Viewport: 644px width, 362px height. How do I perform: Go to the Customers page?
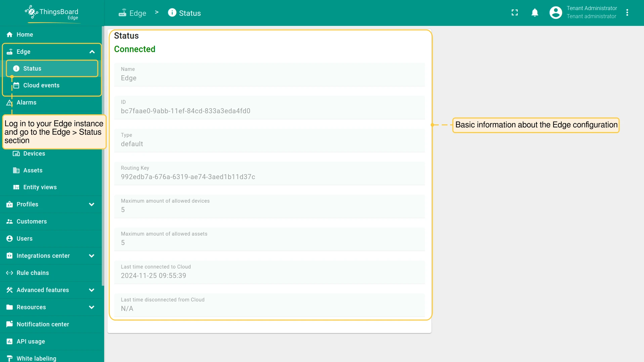(32, 222)
